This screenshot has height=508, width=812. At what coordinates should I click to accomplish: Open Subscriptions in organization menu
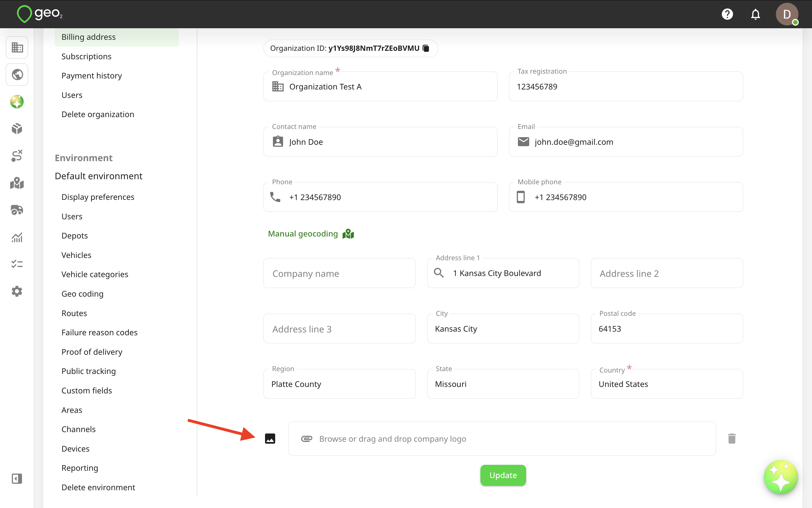tap(86, 56)
